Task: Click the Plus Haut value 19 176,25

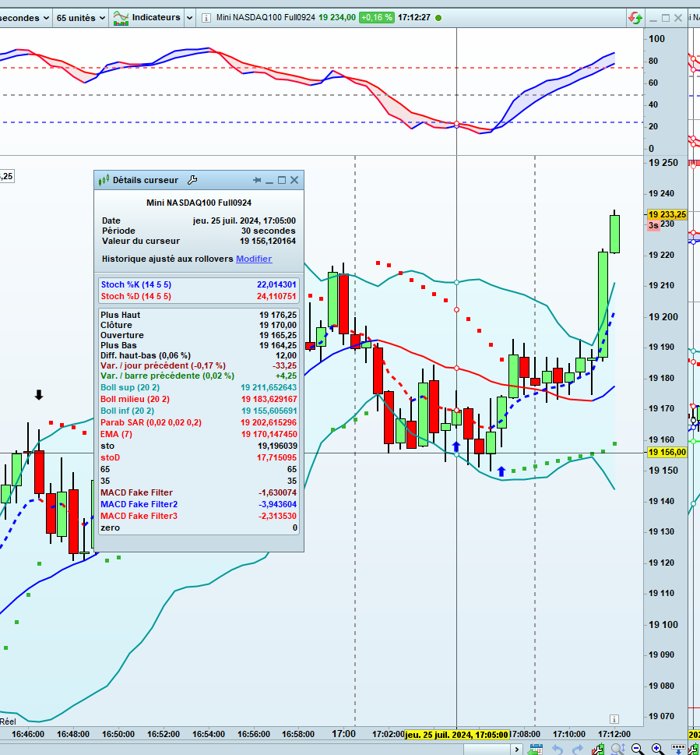Action: pyautogui.click(x=278, y=315)
